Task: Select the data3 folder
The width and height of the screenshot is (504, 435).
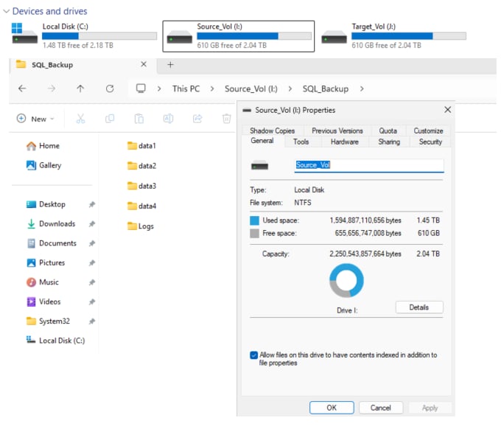Action: pos(141,186)
